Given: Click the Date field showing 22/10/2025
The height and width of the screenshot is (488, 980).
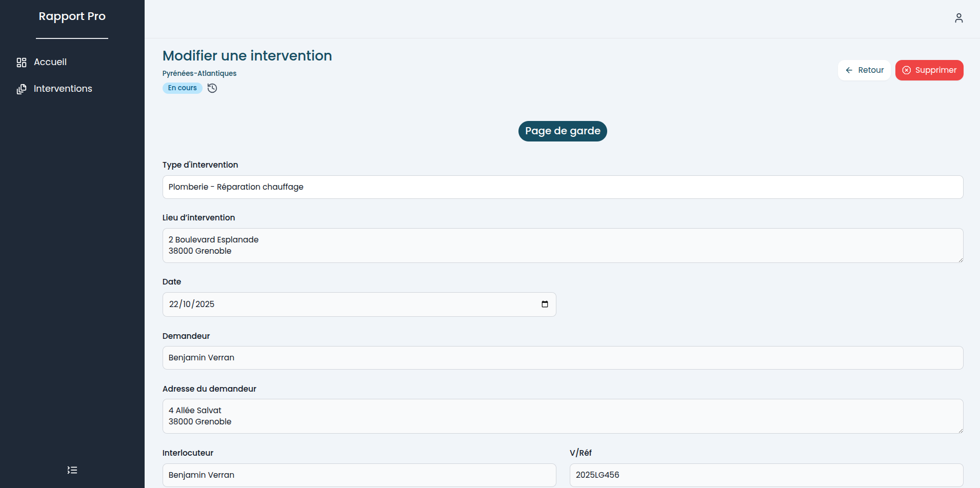Looking at the screenshot, I should tap(359, 304).
